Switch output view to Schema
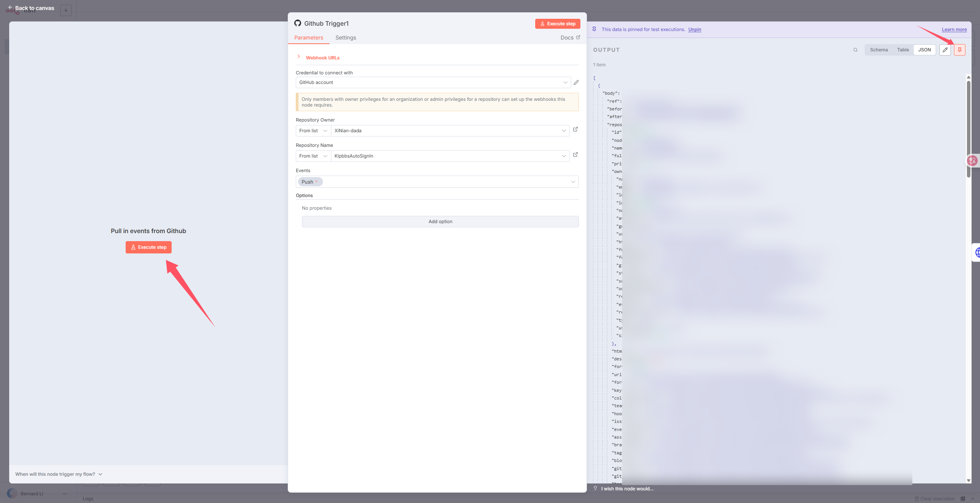980x503 pixels. 878,50
